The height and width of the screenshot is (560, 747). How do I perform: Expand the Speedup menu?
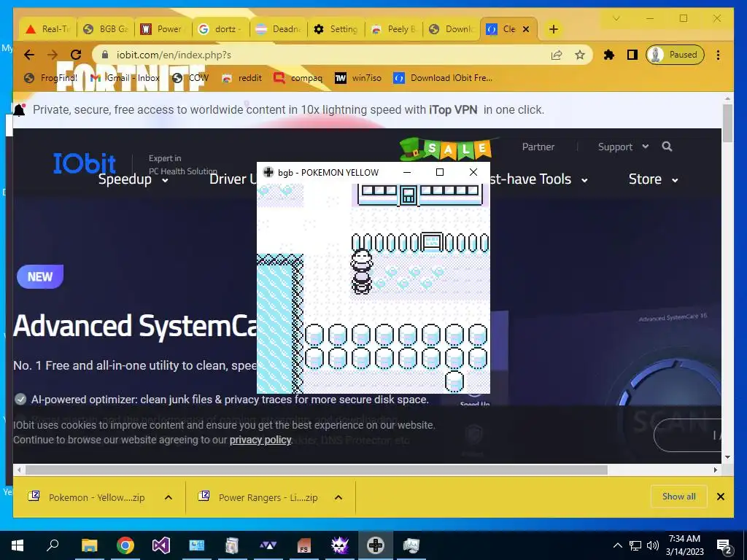[133, 179]
